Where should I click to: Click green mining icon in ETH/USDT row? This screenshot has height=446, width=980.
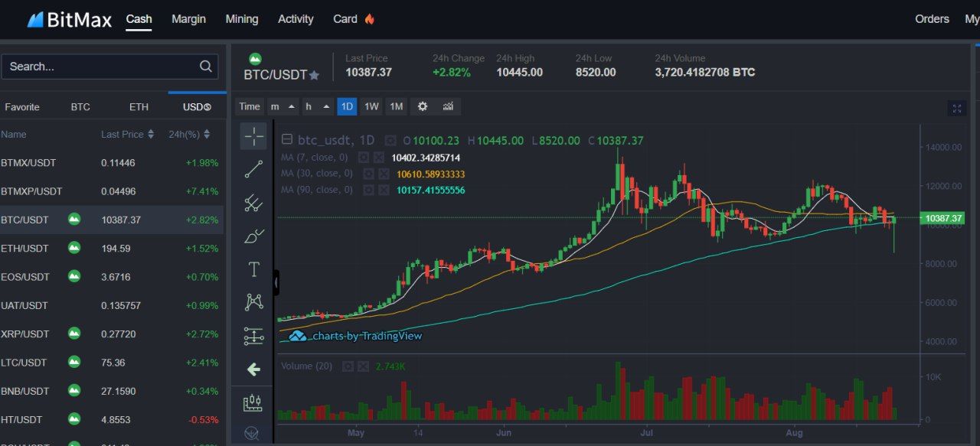[x=74, y=248]
